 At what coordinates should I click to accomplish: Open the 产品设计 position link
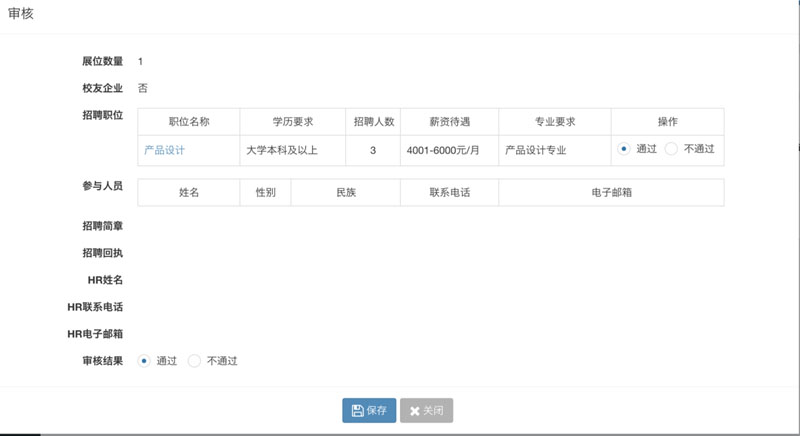point(164,150)
